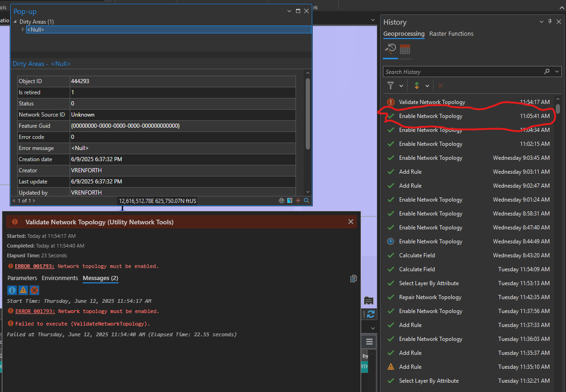
Task: Toggle the information messages filter button
Action: pos(12,290)
